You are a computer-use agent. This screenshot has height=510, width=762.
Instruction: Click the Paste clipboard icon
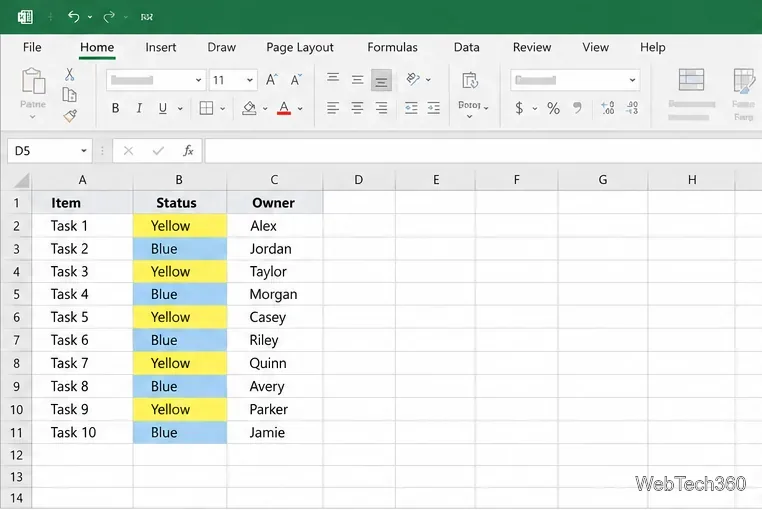[33, 81]
